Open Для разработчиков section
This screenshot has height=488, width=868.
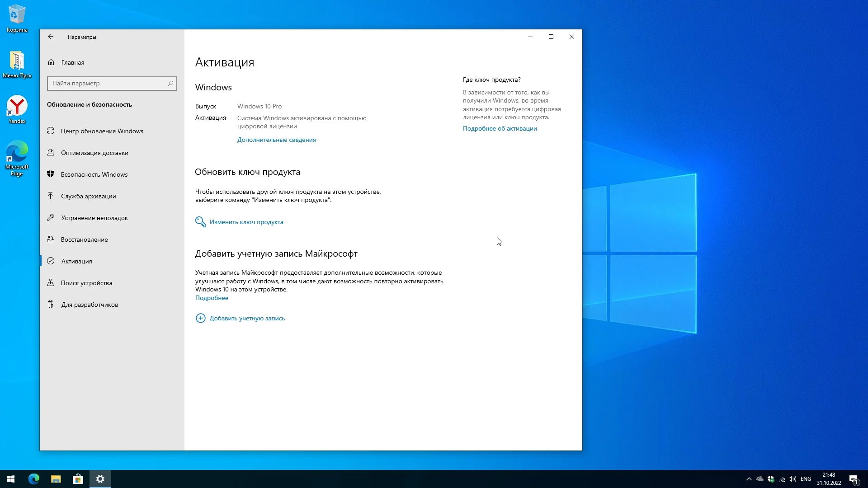pyautogui.click(x=90, y=305)
